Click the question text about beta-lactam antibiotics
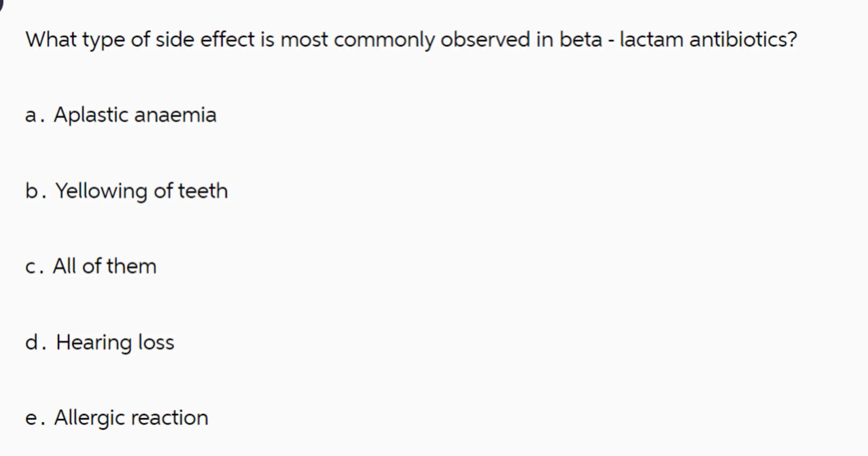The image size is (868, 456). [x=411, y=39]
